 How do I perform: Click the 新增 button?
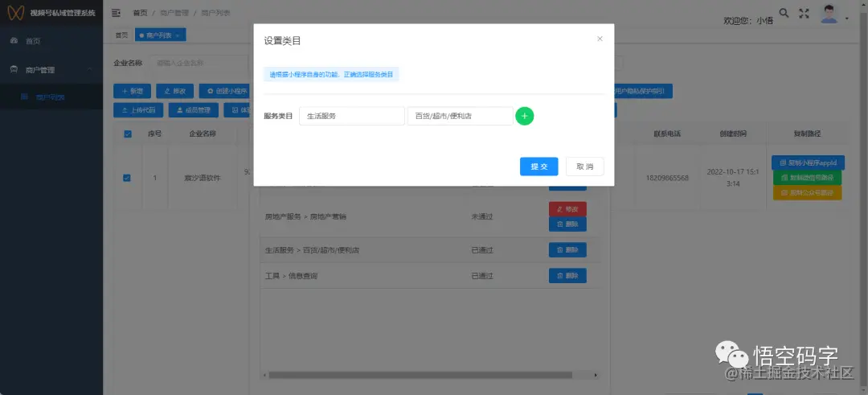pos(132,92)
